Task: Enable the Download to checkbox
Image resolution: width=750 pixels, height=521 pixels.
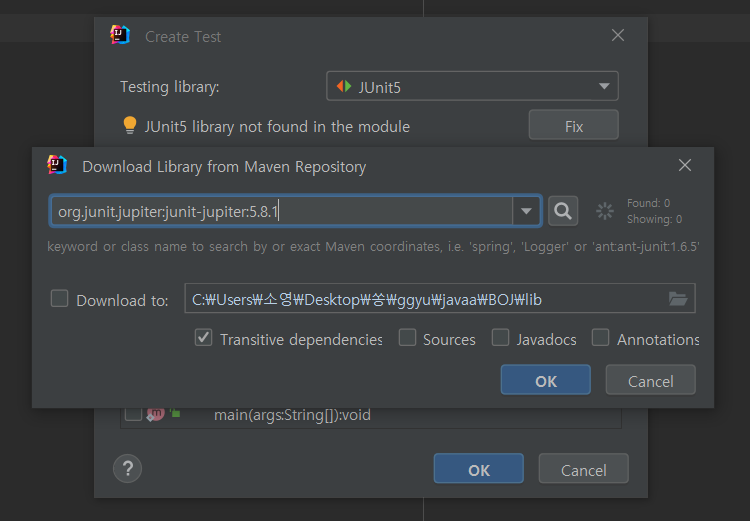Action: pyautogui.click(x=60, y=299)
